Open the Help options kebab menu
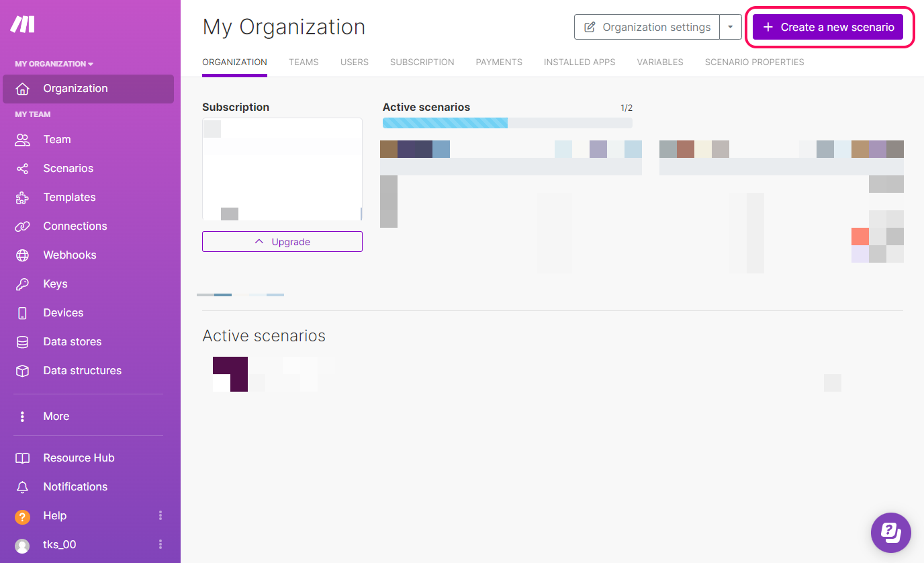924x563 pixels. click(160, 515)
